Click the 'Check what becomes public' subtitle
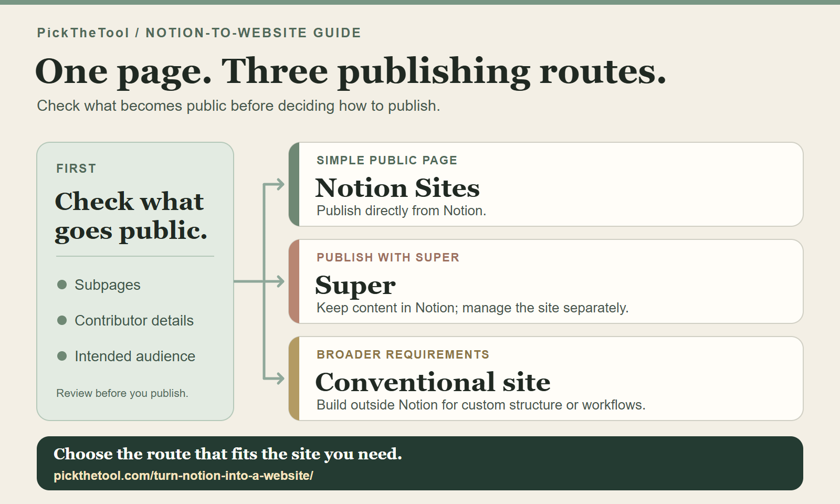This screenshot has width=840, height=504. (238, 106)
